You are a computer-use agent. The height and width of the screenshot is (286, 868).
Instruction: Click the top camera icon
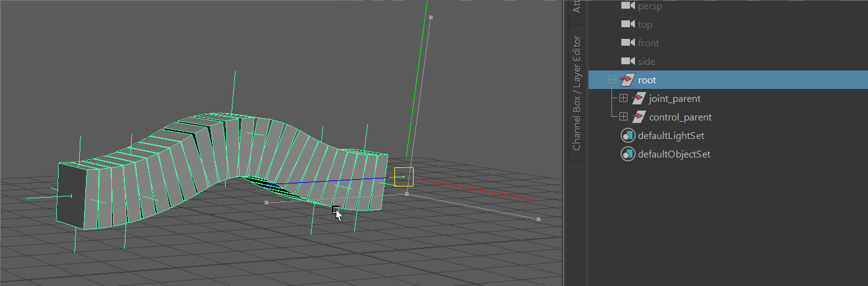(628, 24)
